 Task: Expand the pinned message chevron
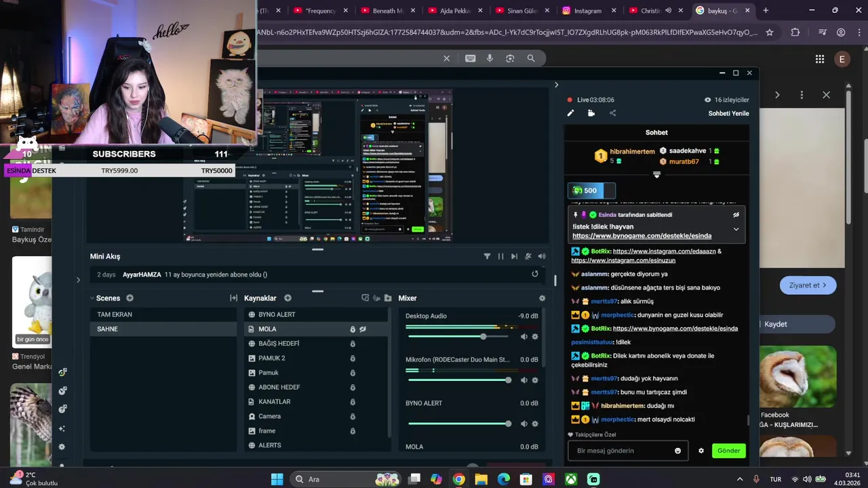tap(736, 229)
